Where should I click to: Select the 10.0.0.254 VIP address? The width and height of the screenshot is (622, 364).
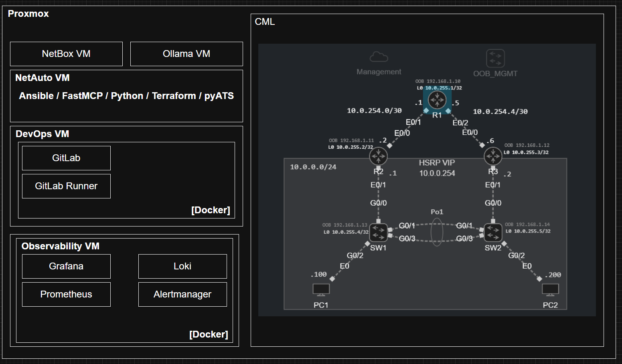click(437, 173)
